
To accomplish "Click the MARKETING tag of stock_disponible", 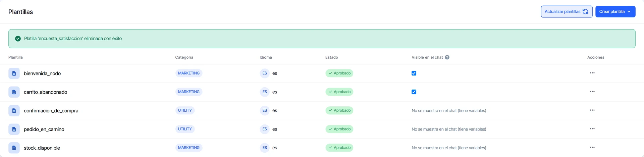I will pos(189,148).
